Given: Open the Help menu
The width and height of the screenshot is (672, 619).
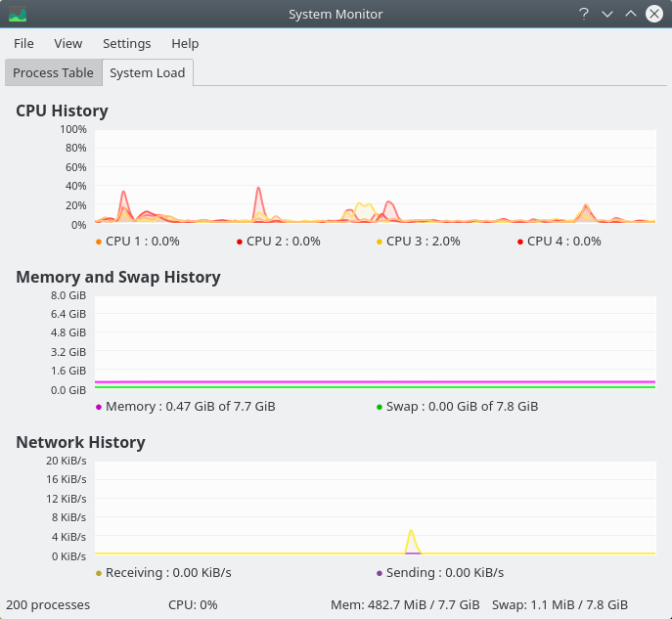Looking at the screenshot, I should [185, 43].
